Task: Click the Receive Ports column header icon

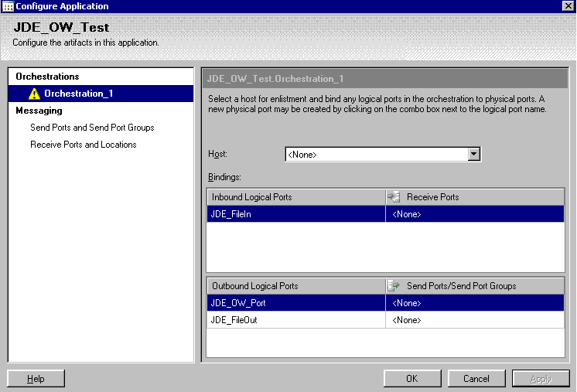Action: point(394,197)
